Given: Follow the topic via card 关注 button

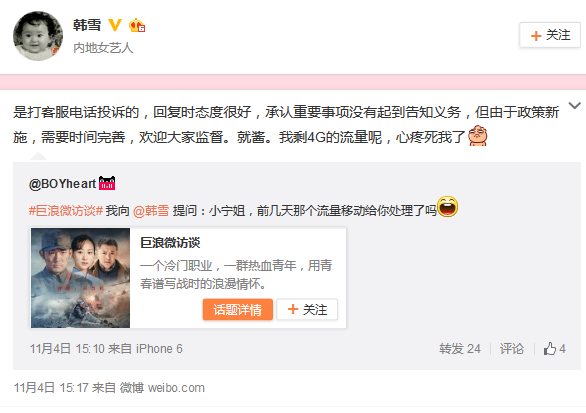Looking at the screenshot, I should coord(307,309).
